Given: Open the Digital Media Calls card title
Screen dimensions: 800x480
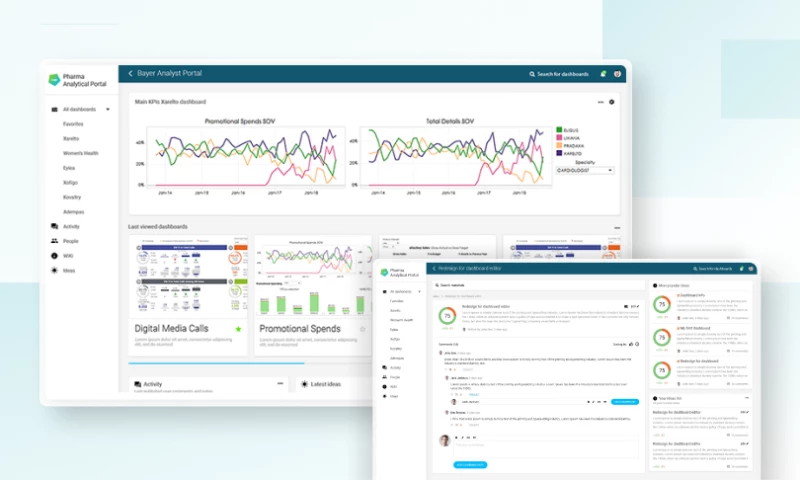Looking at the screenshot, I should click(171, 329).
